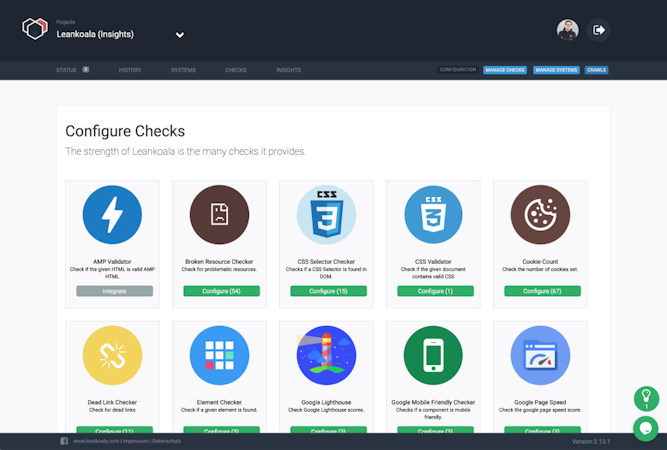The height and width of the screenshot is (450, 667).
Task: Click the Google Lighthouse title text
Action: (326, 402)
